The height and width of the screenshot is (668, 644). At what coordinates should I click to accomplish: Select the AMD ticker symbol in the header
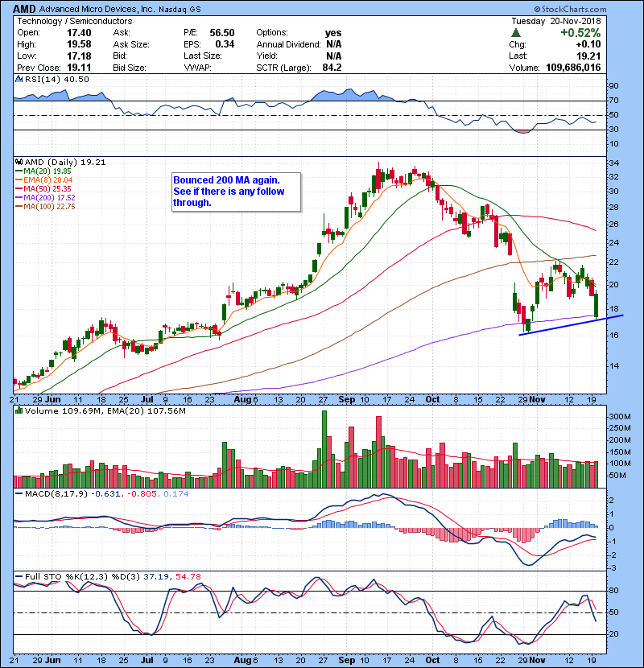[25, 9]
